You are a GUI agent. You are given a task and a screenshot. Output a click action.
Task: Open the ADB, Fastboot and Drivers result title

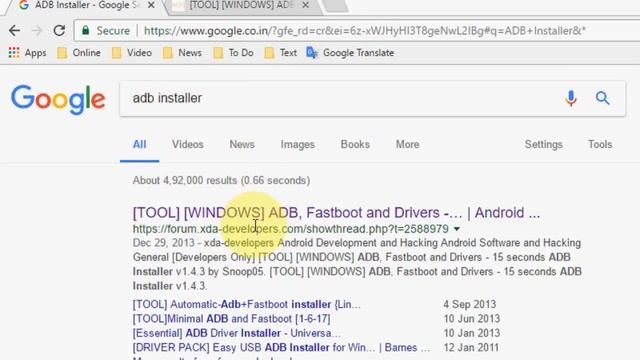tap(336, 213)
